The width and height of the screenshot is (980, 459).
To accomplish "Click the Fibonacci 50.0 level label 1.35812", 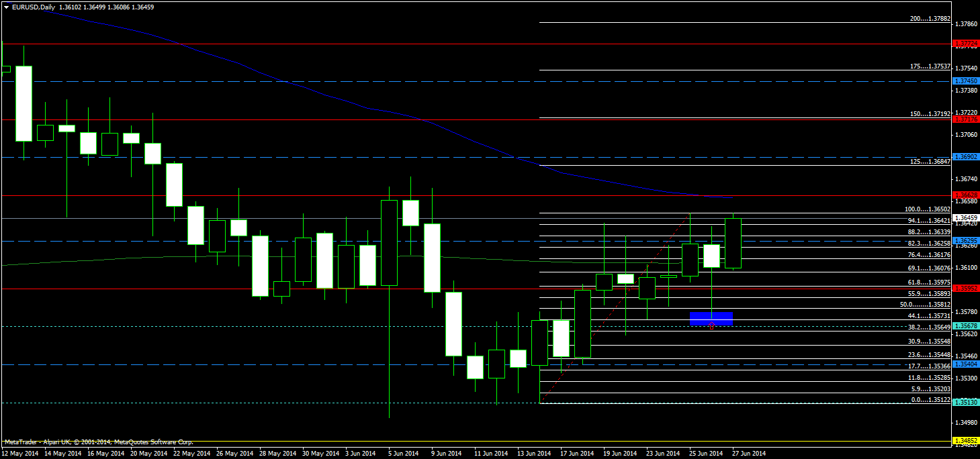I will click(x=926, y=304).
